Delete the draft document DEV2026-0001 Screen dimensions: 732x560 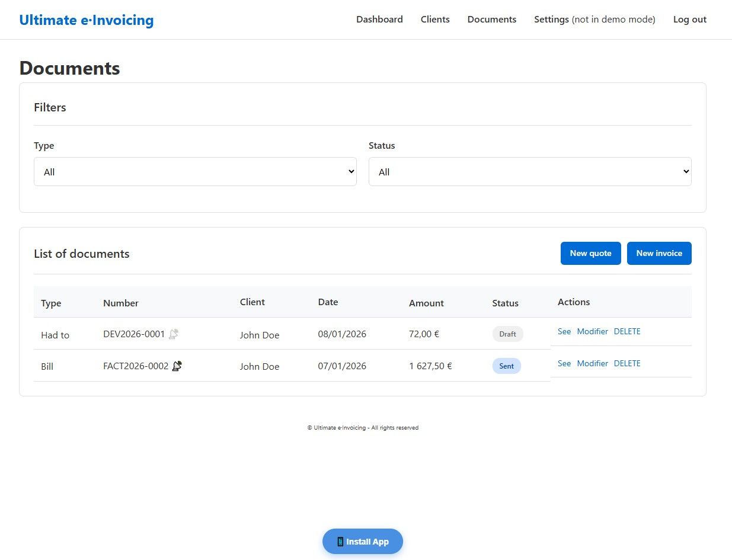[626, 332]
